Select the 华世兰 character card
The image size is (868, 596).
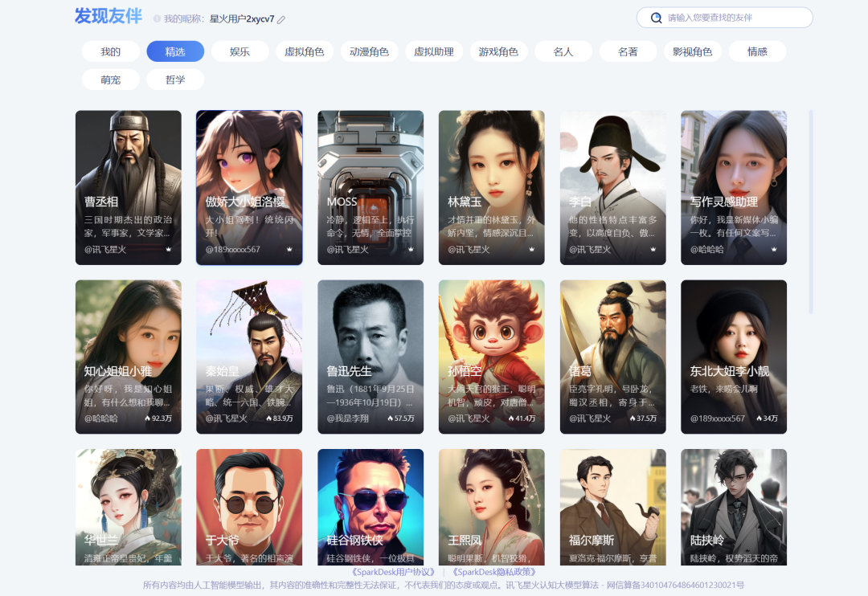129,507
